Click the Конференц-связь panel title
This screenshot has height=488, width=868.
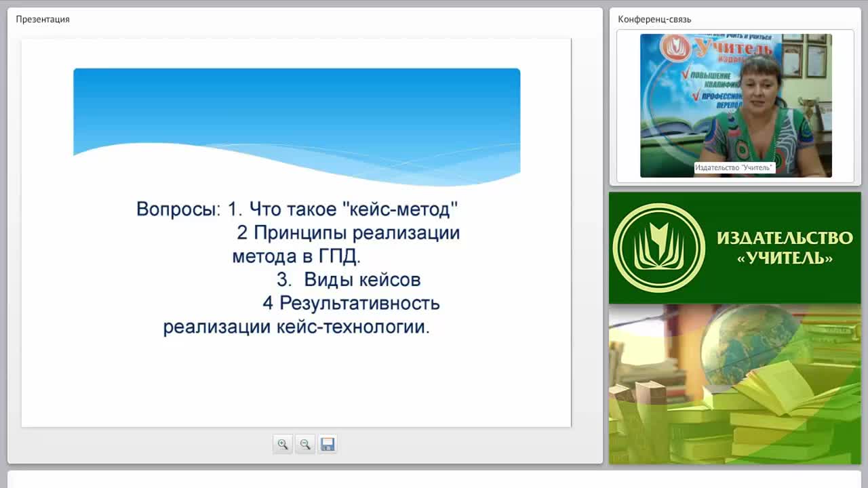click(x=654, y=19)
